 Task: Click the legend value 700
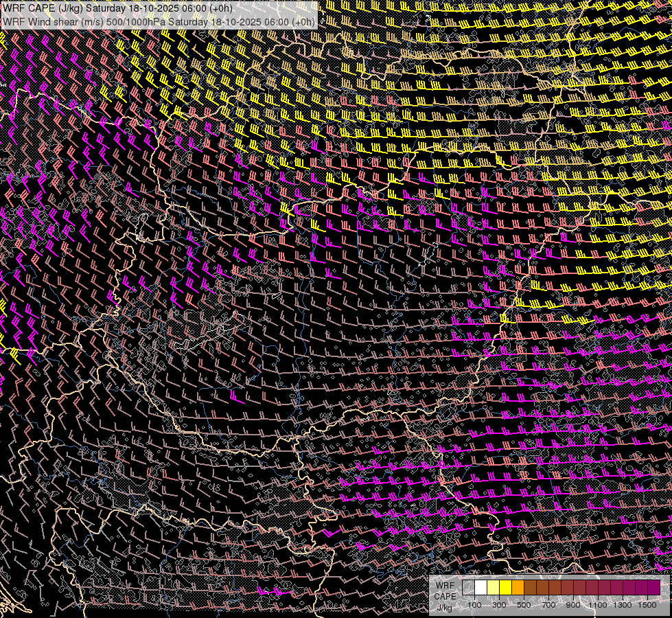548,605
